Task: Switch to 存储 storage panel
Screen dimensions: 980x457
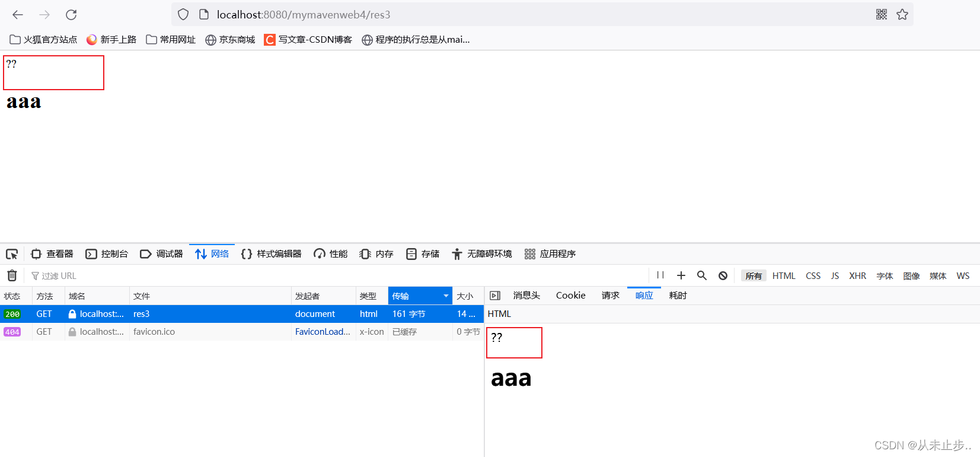Action: (x=423, y=254)
